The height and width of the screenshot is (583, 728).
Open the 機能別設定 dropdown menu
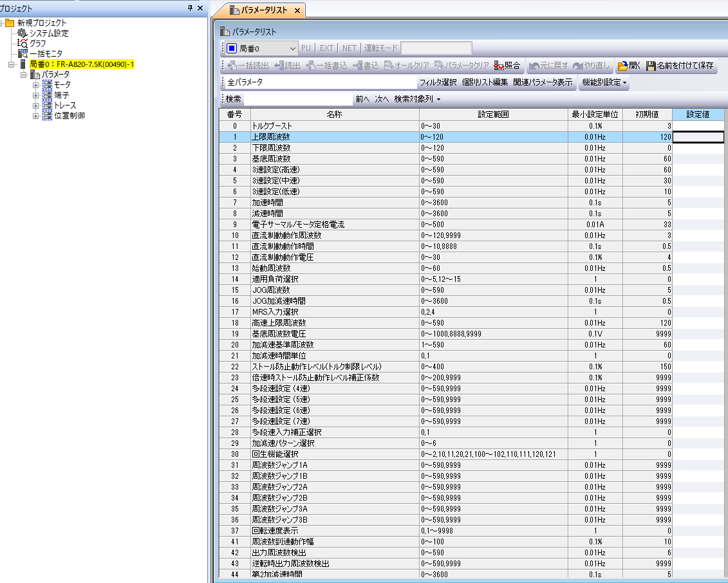[604, 82]
